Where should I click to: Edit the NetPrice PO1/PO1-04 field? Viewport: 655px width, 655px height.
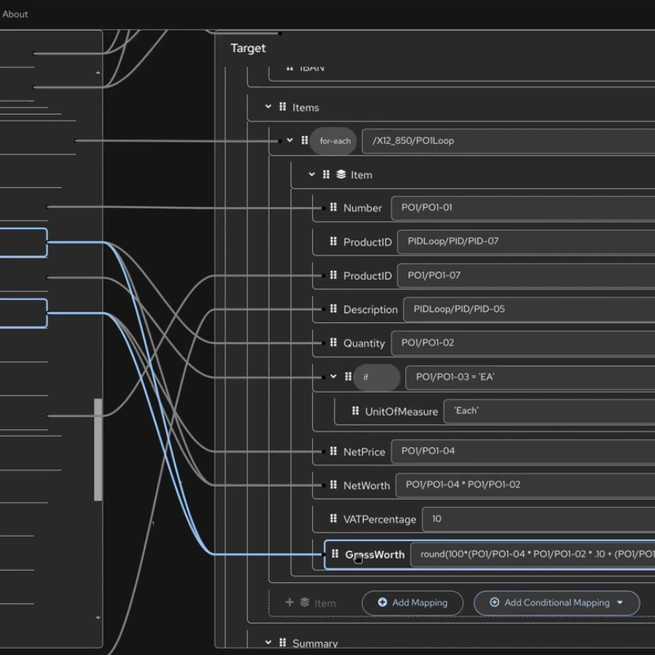tap(523, 451)
